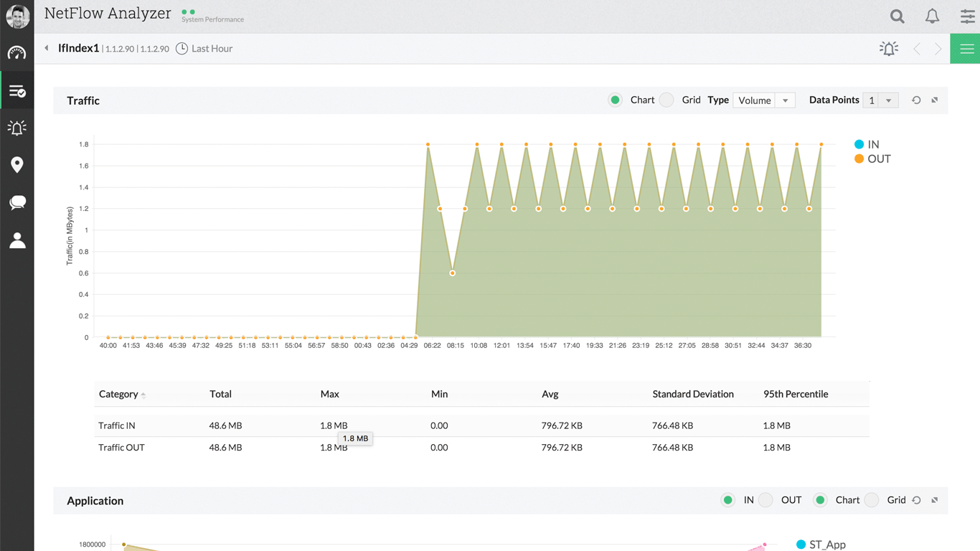Image resolution: width=980 pixels, height=551 pixels.
Task: Toggle the OUT legend orange swatch
Action: point(859,159)
